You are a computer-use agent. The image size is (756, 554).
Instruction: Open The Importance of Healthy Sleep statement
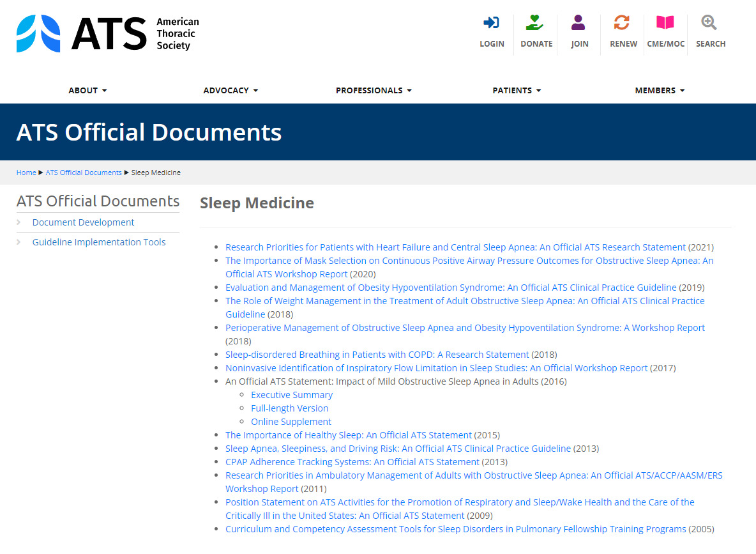349,435
